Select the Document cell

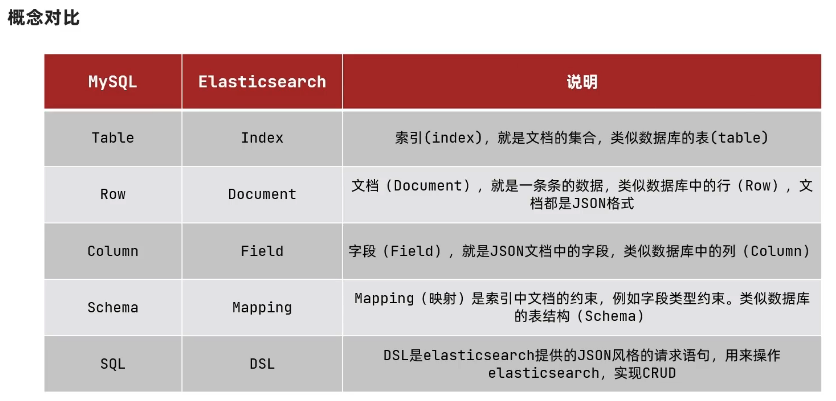[262, 194]
